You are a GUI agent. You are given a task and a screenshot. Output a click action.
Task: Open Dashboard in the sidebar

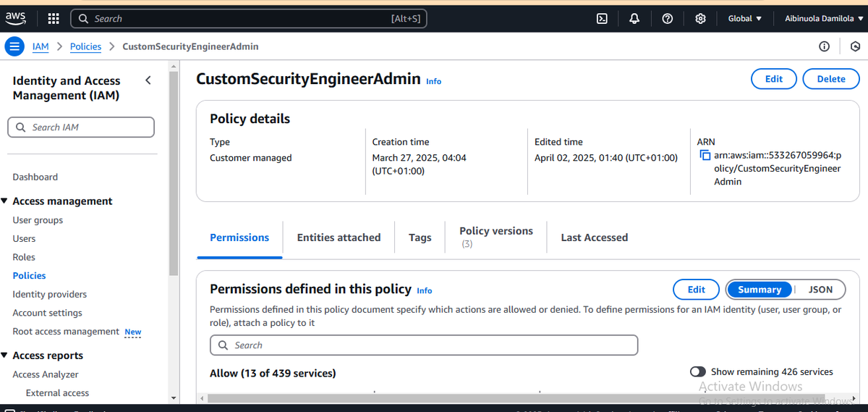coord(35,177)
